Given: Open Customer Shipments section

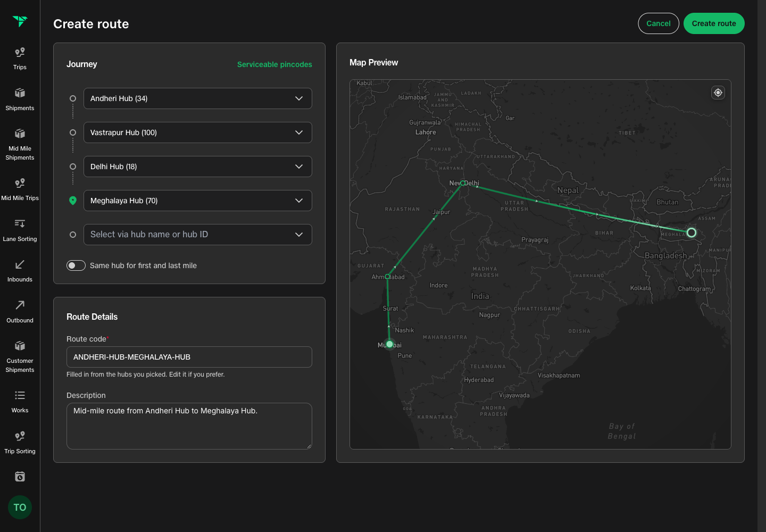Looking at the screenshot, I should 20,356.
